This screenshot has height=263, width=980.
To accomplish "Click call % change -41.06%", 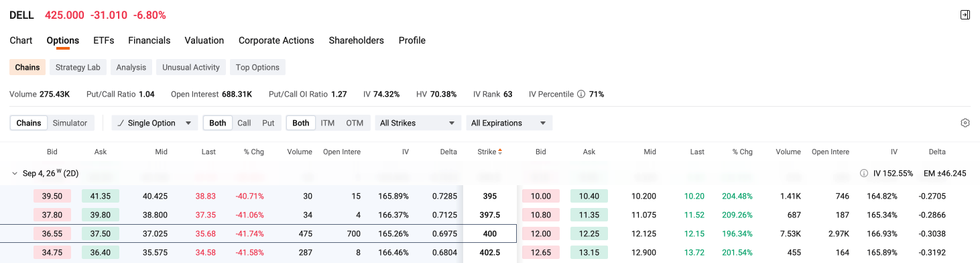I will click(249, 215).
